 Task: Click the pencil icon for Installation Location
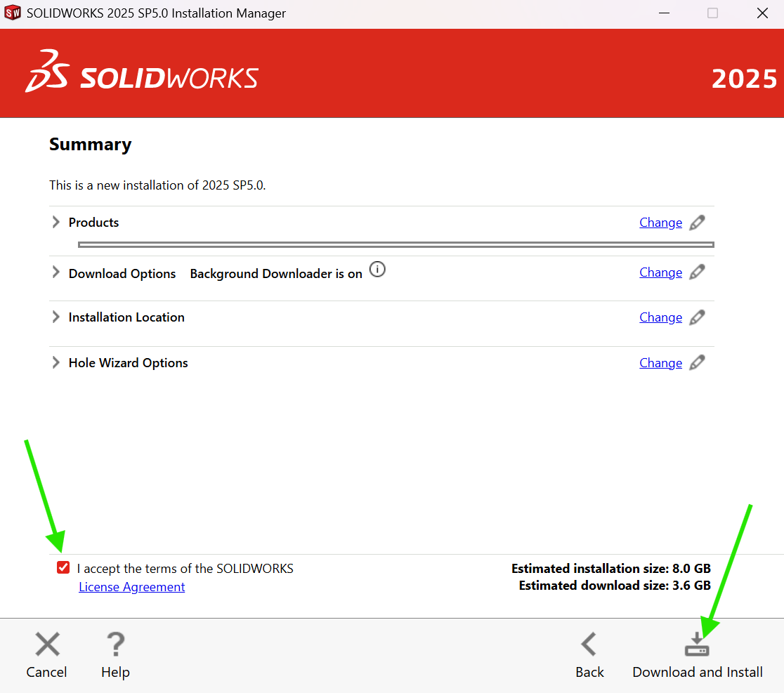point(697,317)
